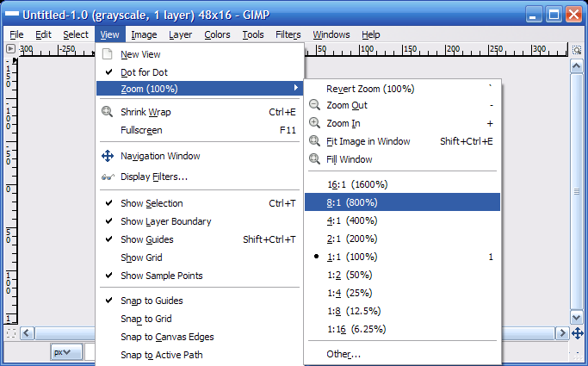Open the Windows menu
The image size is (588, 366).
[331, 34]
